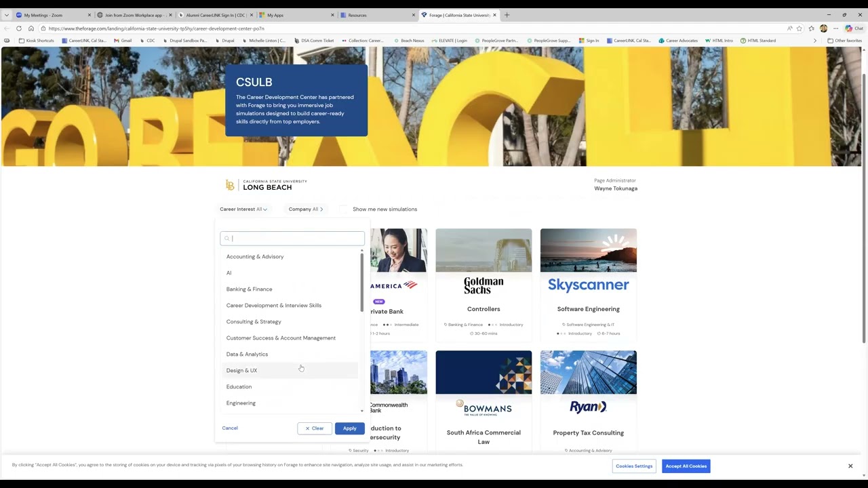Screen dimensions: 868x488
Task: Switch to the Join from Zoom Workplace app tab
Action: (134, 15)
